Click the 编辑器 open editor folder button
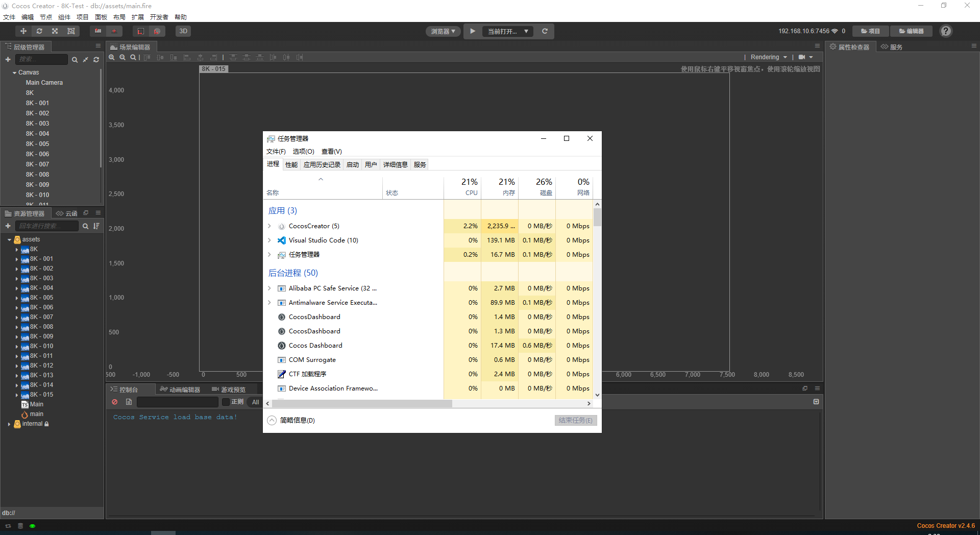The height and width of the screenshot is (535, 980). coord(911,31)
